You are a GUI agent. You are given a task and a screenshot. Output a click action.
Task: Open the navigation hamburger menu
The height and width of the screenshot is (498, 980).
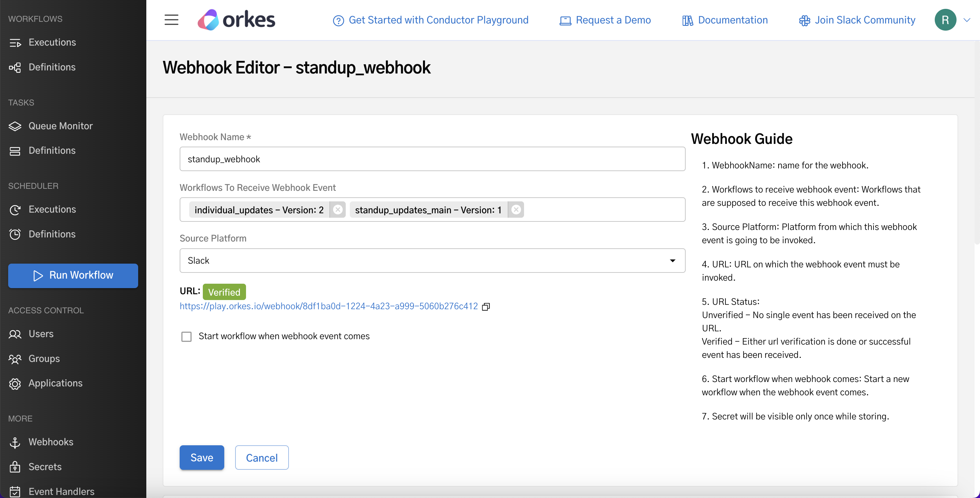(x=171, y=19)
